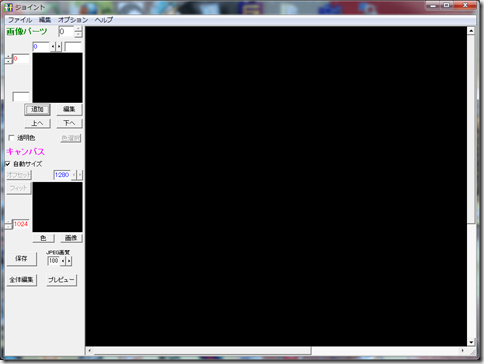484x364 pixels.
Task: Click the 全体編集 button
Action: tap(21, 280)
